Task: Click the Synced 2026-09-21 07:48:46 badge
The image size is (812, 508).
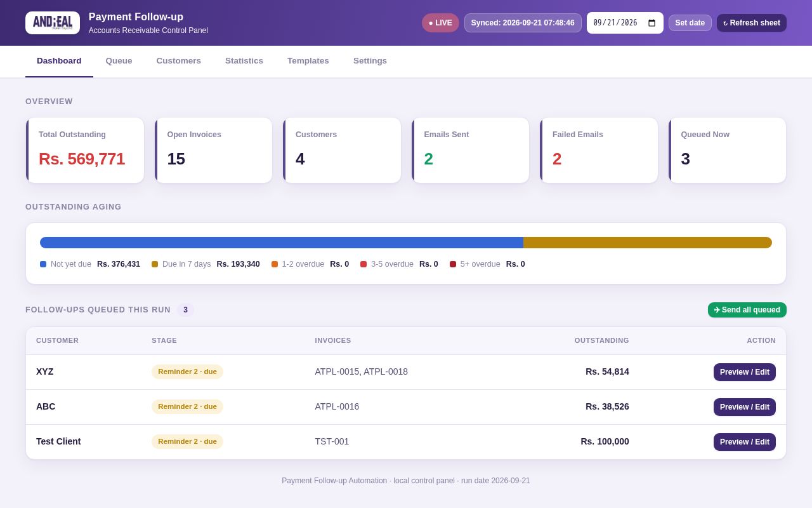Action: (523, 23)
